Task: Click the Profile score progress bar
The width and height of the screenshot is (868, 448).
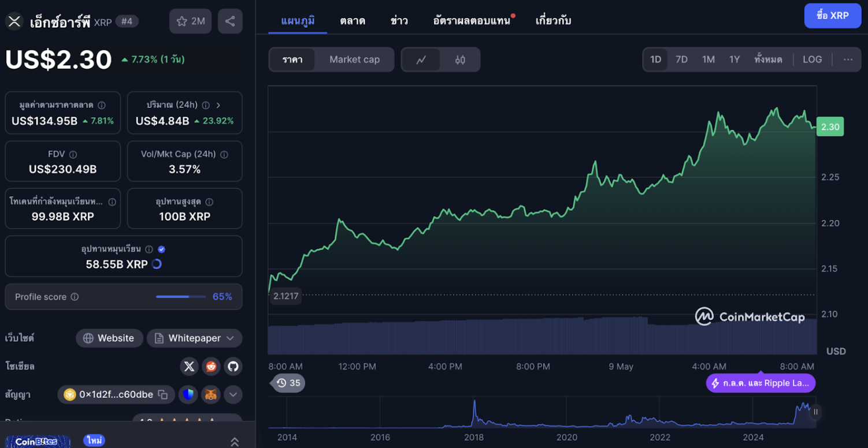Action: tap(181, 296)
